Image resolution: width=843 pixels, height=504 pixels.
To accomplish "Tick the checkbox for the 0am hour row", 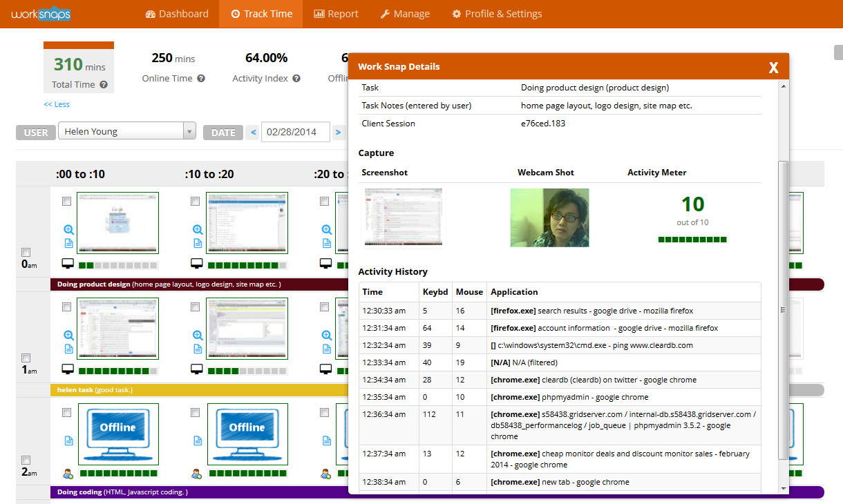I will pos(26,252).
